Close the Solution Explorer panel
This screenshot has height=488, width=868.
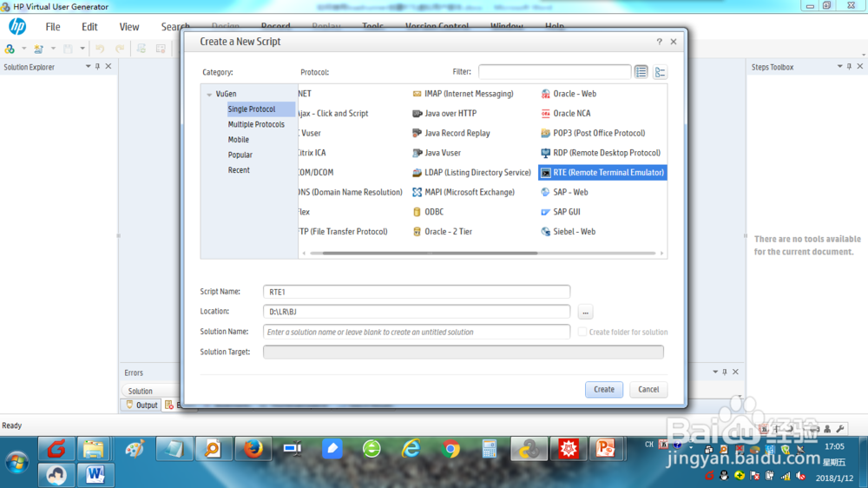coord(108,67)
